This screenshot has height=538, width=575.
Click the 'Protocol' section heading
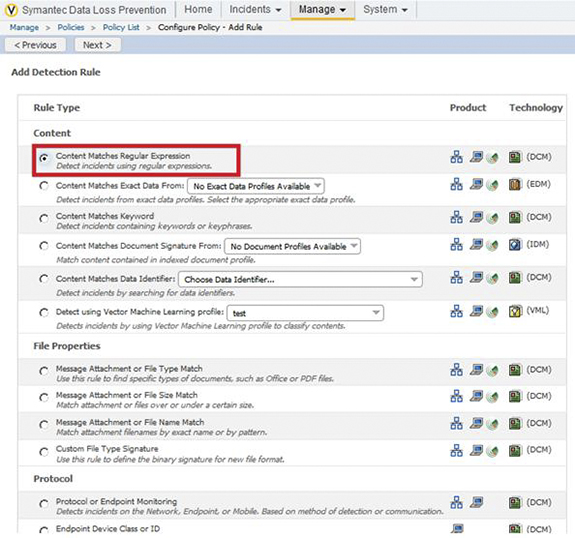pos(53,479)
